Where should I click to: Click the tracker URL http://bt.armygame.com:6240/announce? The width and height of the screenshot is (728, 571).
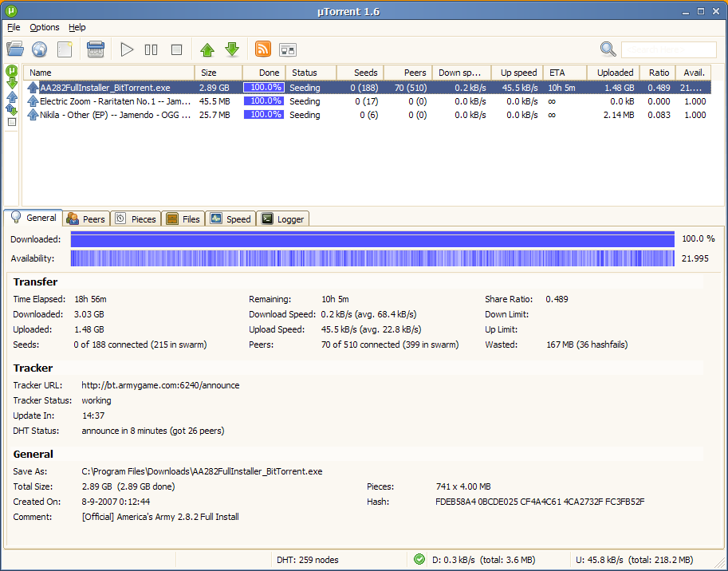(x=160, y=385)
